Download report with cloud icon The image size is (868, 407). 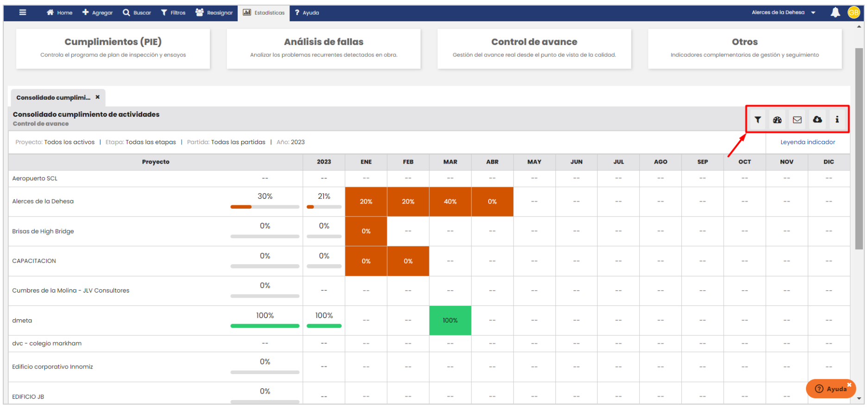818,120
